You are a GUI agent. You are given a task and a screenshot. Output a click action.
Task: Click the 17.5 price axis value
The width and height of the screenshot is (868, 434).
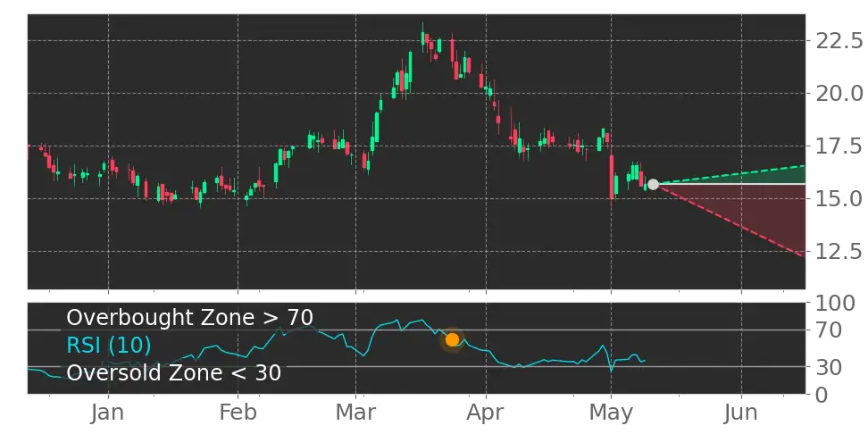(x=839, y=146)
